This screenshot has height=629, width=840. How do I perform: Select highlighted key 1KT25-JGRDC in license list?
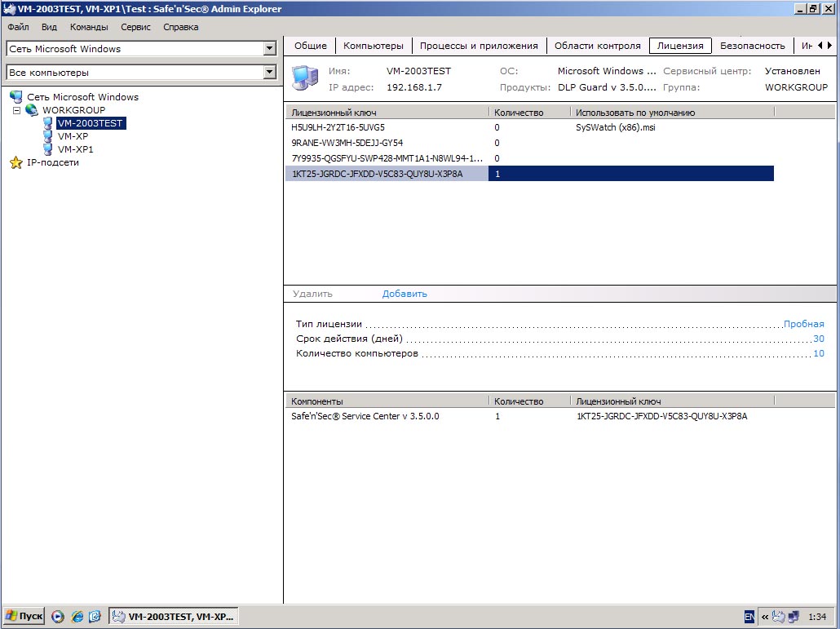coord(377,174)
